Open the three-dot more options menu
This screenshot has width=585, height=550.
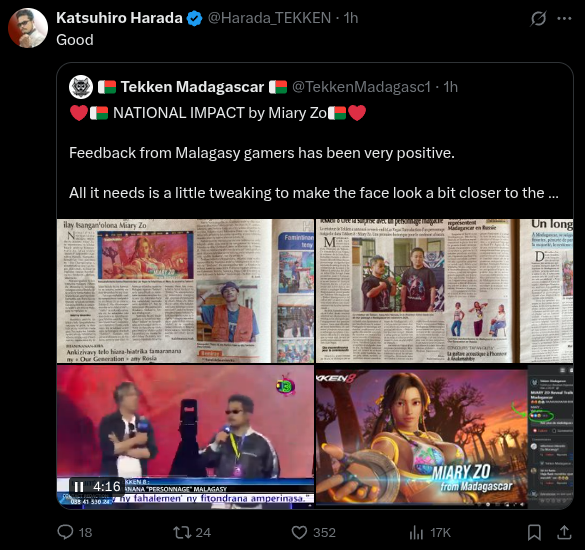[x=564, y=18]
